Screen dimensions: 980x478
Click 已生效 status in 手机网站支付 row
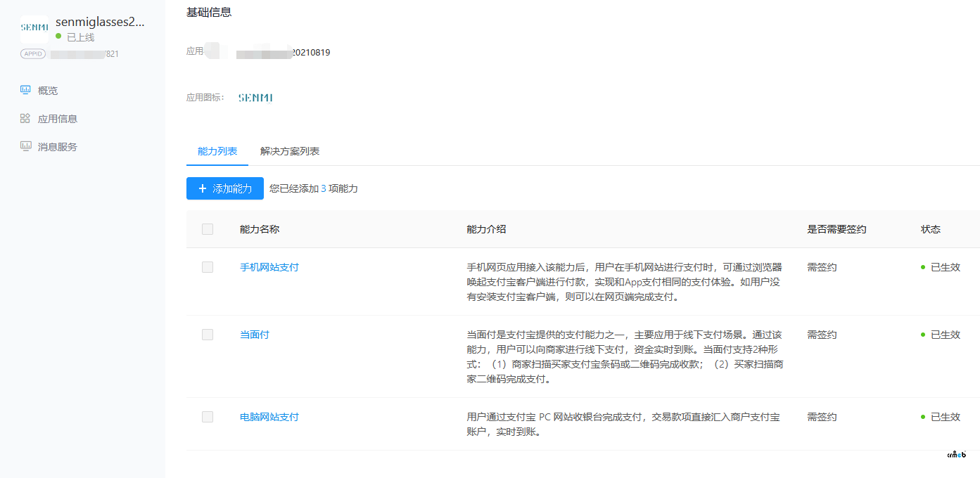[x=941, y=267]
